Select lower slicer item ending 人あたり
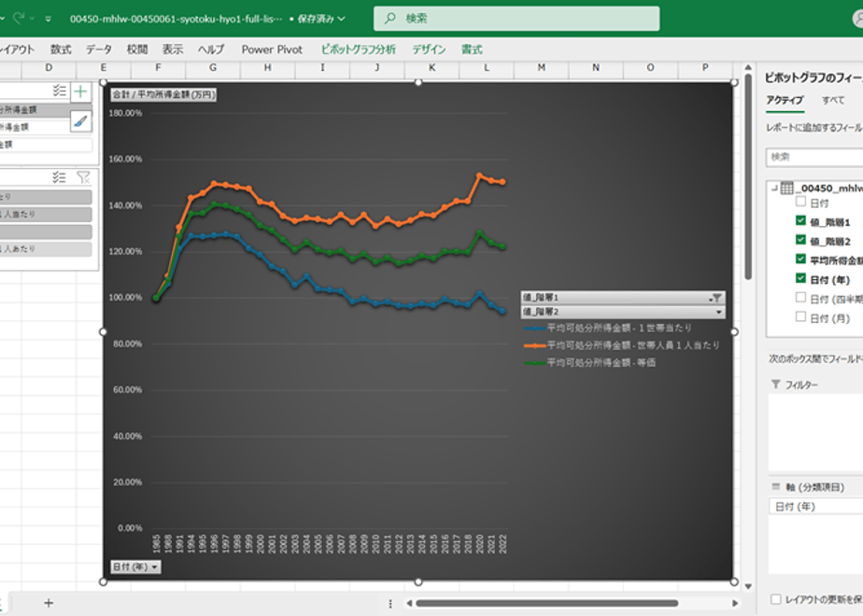This screenshot has height=616, width=863. [46, 249]
